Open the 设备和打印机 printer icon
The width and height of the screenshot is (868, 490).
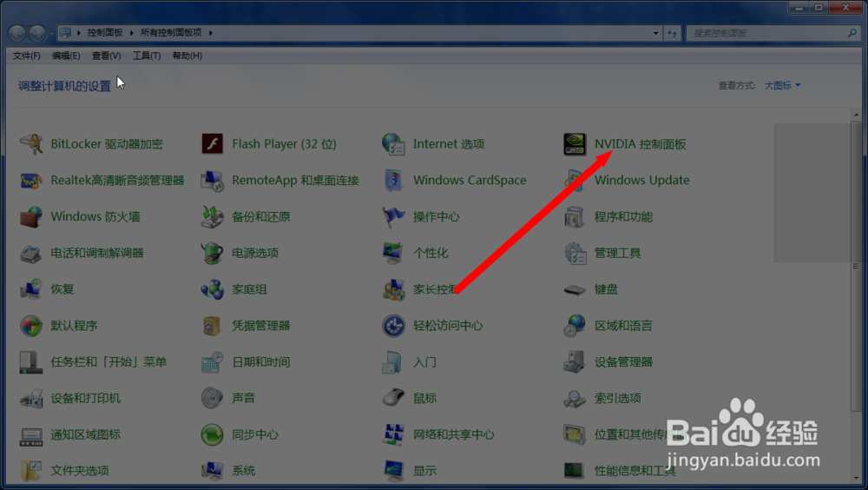pos(31,398)
